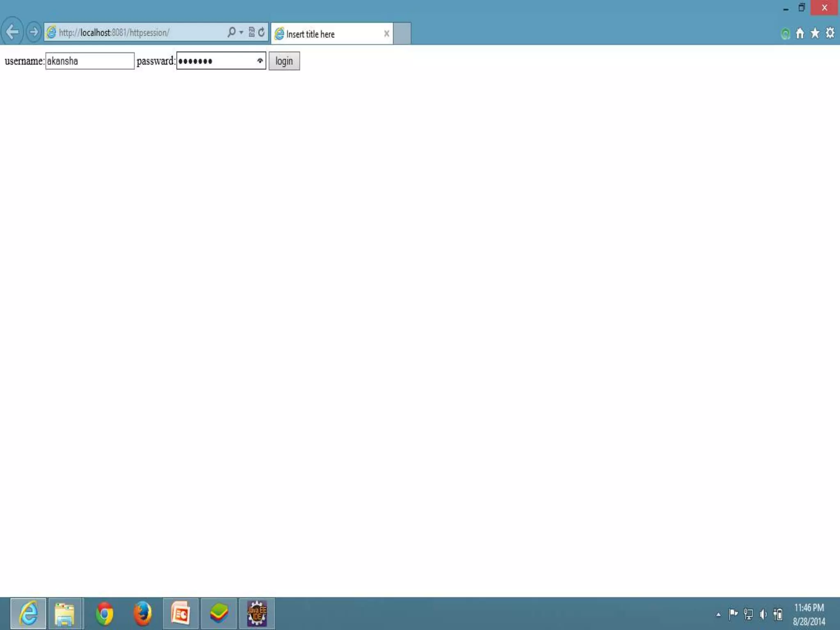Expand the address bar search dropdown arrow
840x630 pixels.
241,32
